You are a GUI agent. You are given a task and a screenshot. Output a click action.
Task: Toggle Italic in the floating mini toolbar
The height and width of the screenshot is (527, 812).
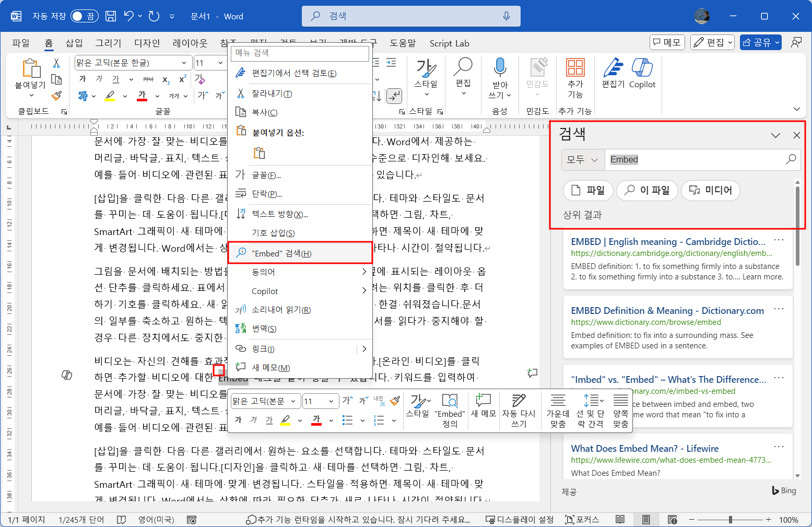254,420
